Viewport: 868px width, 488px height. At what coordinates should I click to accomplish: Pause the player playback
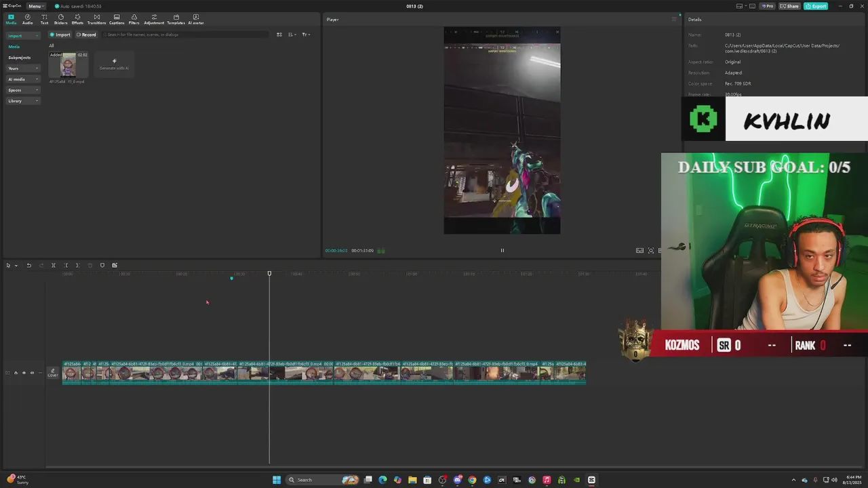click(x=502, y=250)
